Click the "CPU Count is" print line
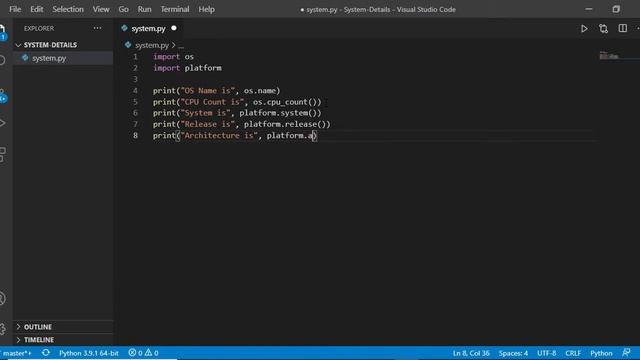Image resolution: width=640 pixels, height=360 pixels. click(237, 102)
